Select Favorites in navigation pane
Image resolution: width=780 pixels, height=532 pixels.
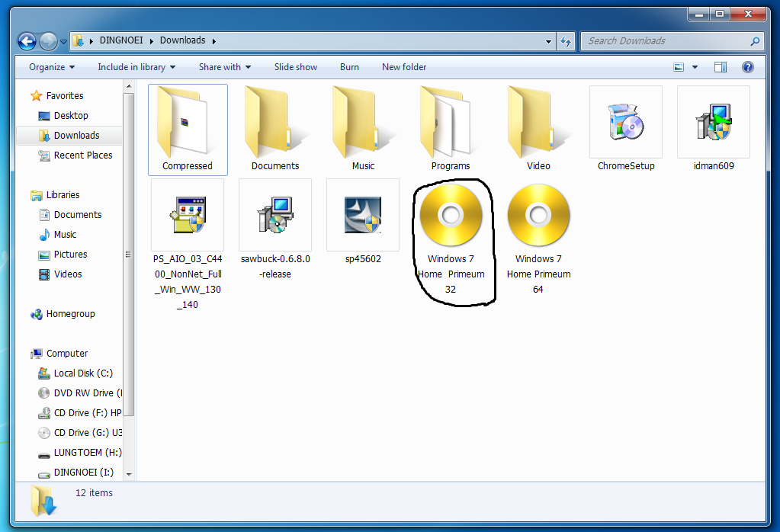point(56,95)
